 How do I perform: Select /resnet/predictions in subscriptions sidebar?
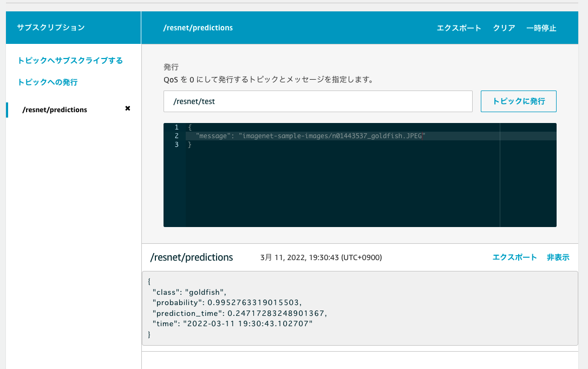pyautogui.click(x=55, y=109)
